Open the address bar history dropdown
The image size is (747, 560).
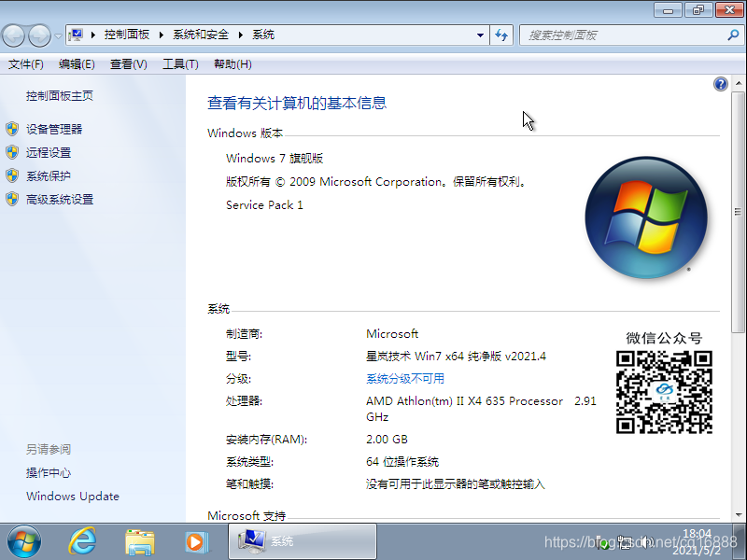pos(480,35)
